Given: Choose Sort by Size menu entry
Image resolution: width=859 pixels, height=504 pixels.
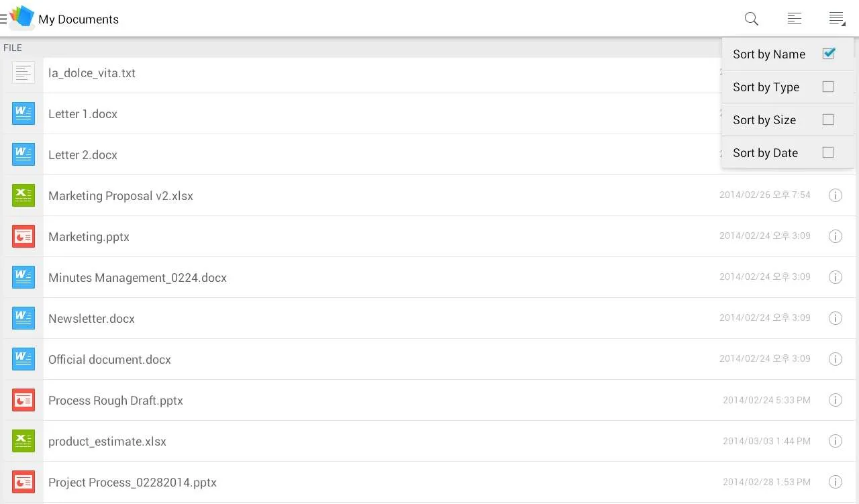Looking at the screenshot, I should 788,120.
